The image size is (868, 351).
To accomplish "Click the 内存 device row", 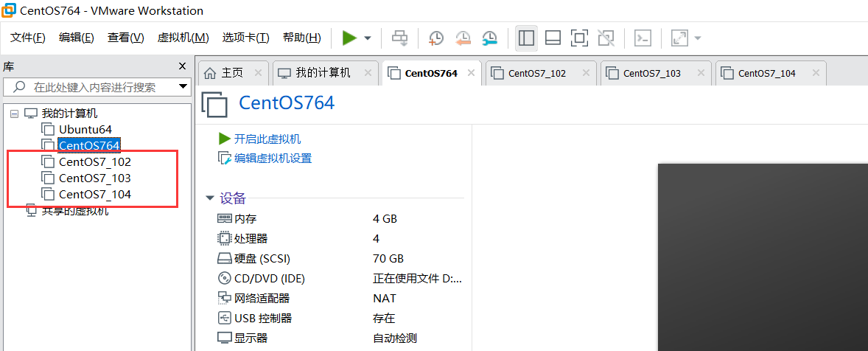I will (x=340, y=219).
